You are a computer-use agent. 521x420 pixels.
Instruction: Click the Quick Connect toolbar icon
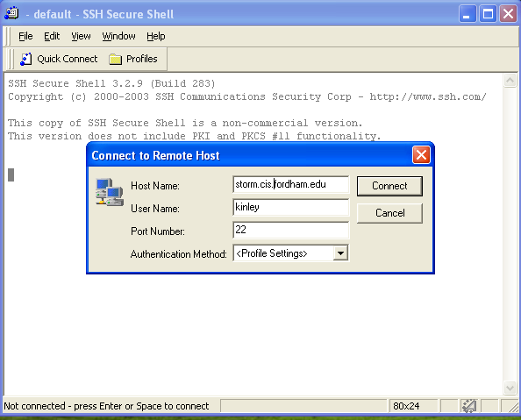click(26, 59)
